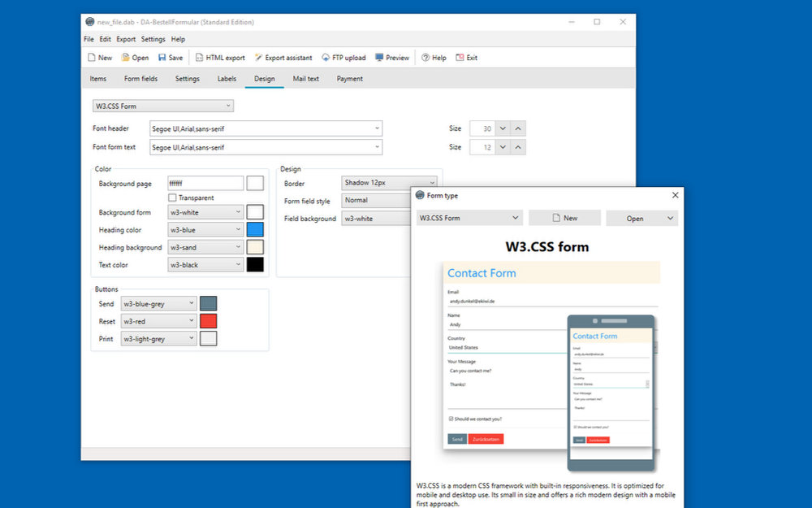Open the Settings menu in the menu bar
Screen dimensions: 812x508
click(x=153, y=39)
